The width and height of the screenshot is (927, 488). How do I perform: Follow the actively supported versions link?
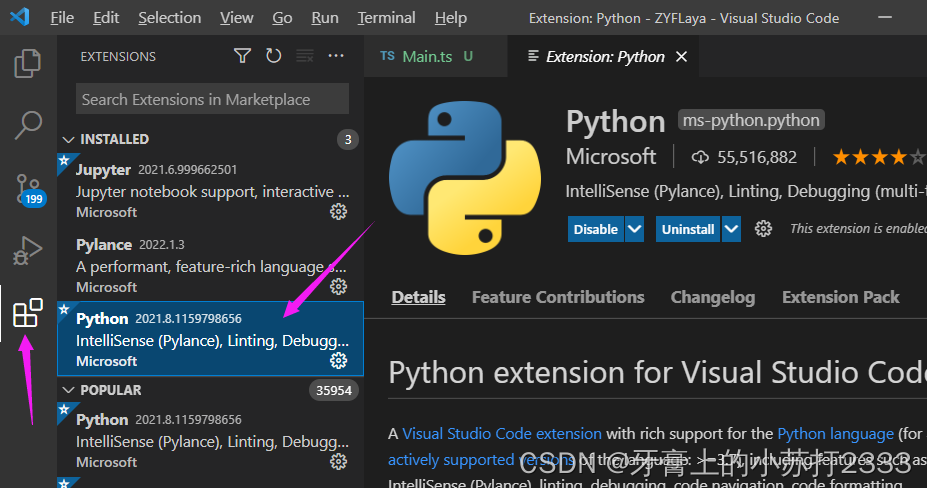pos(481,460)
